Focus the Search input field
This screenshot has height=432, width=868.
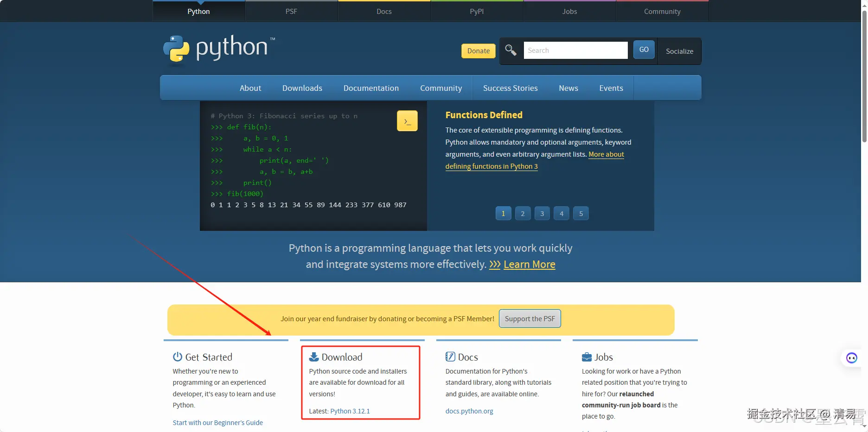[x=576, y=50]
